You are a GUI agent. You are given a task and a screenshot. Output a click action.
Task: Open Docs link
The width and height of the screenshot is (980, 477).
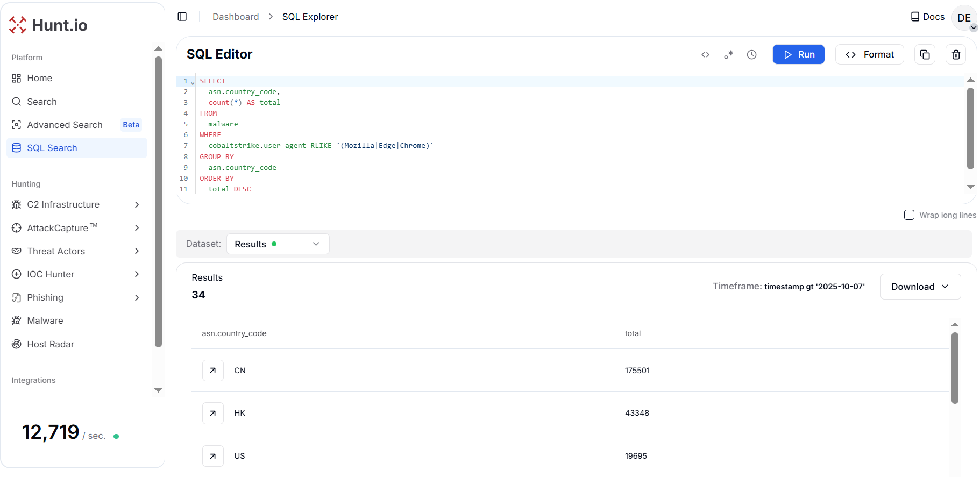pyautogui.click(x=928, y=17)
